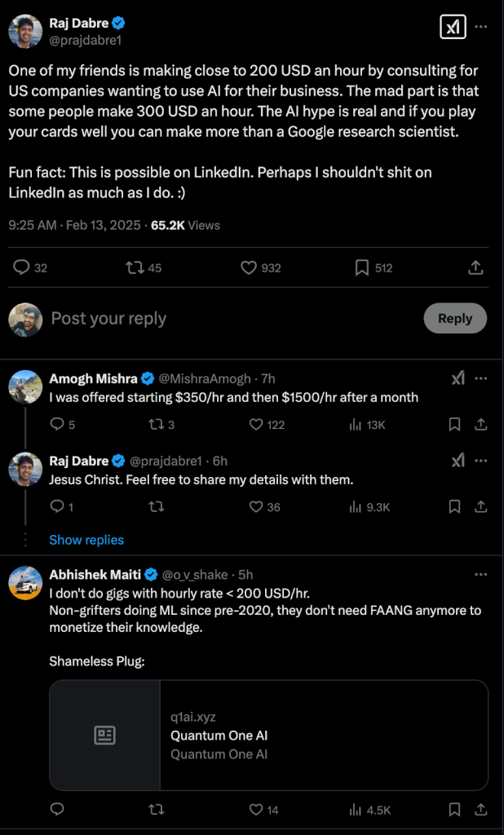Image resolution: width=504 pixels, height=835 pixels.
Task: Click Abhishek Maiti's profile avatar
Action: point(25,584)
